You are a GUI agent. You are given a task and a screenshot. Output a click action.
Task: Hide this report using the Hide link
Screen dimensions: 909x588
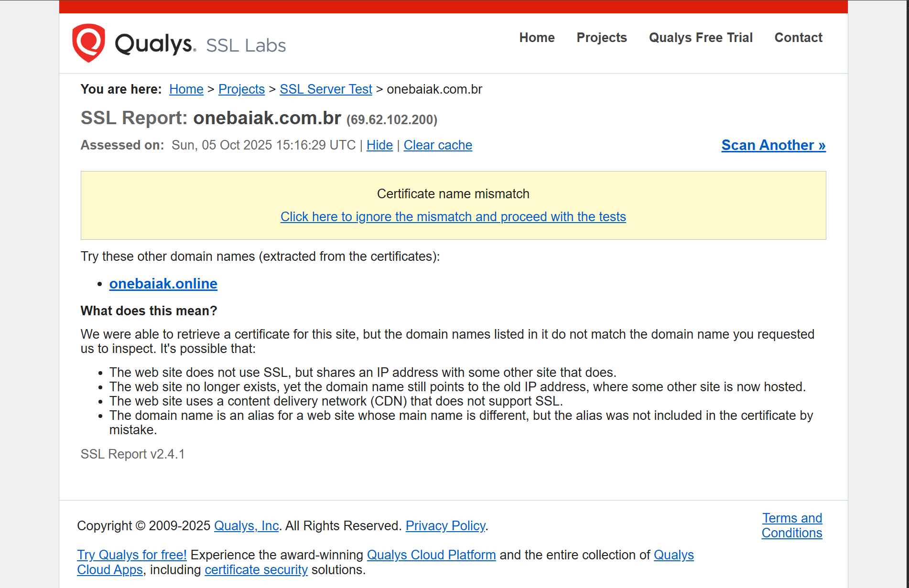pyautogui.click(x=379, y=145)
